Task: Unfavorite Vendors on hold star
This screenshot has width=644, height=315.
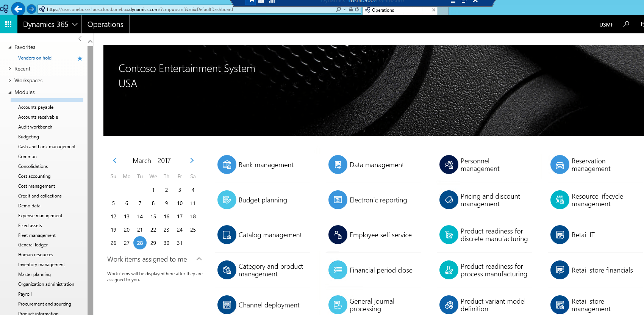Action: pos(80,58)
